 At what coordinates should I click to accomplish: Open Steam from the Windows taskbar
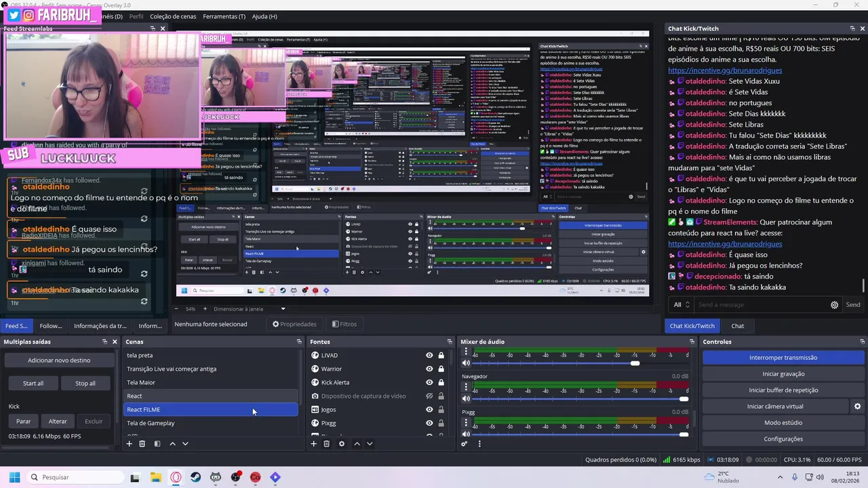pyautogui.click(x=195, y=477)
